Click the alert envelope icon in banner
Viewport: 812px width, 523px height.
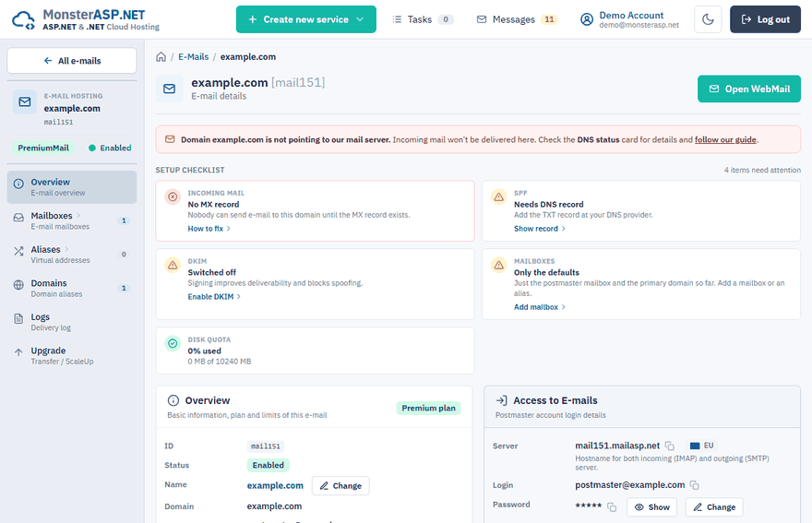[170, 139]
